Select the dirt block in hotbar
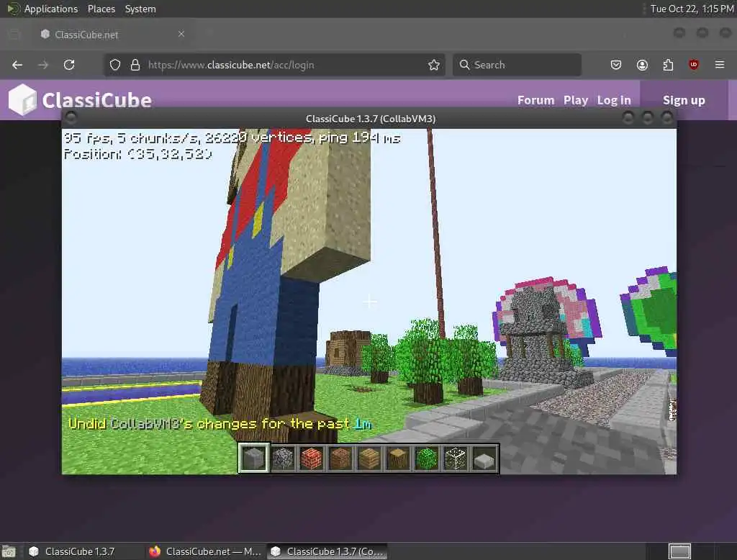Image resolution: width=737 pixels, height=560 pixels. (340, 458)
